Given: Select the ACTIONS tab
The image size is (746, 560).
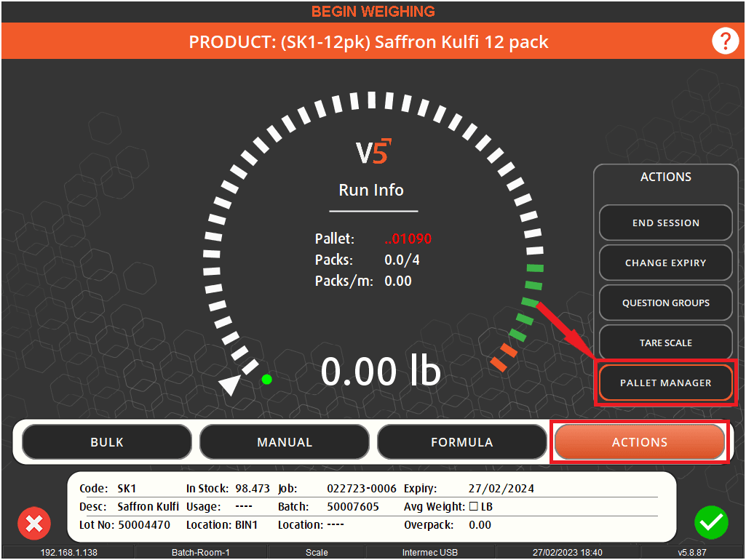Looking at the screenshot, I should [x=640, y=441].
